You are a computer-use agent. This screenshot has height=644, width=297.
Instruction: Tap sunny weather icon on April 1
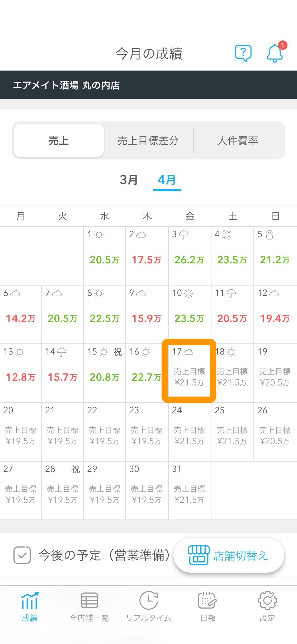coord(99,234)
